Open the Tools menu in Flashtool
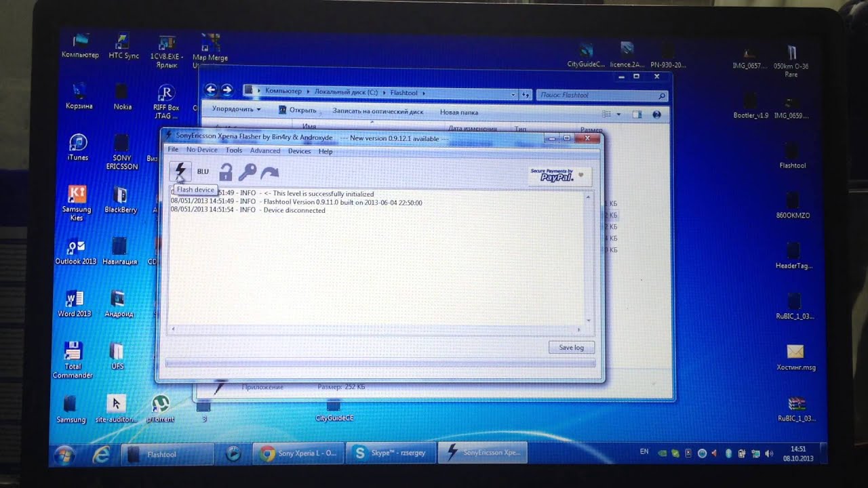The image size is (868, 488). point(234,150)
